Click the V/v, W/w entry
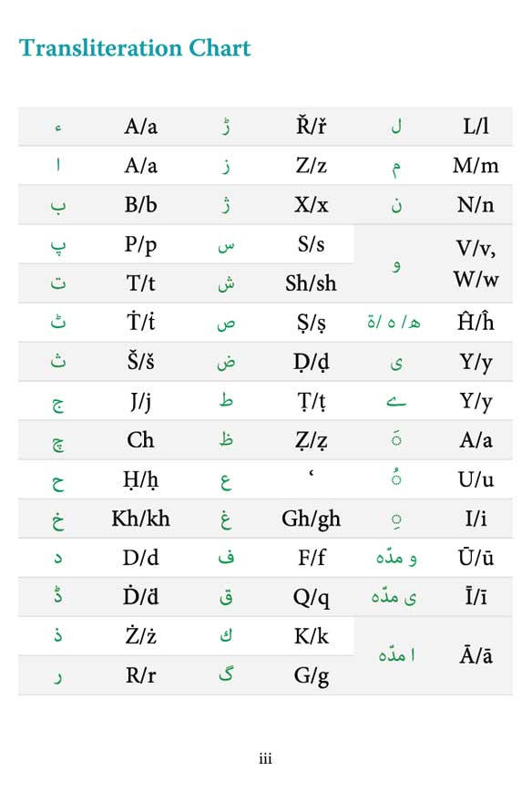The image size is (532, 802). pyautogui.click(x=476, y=264)
